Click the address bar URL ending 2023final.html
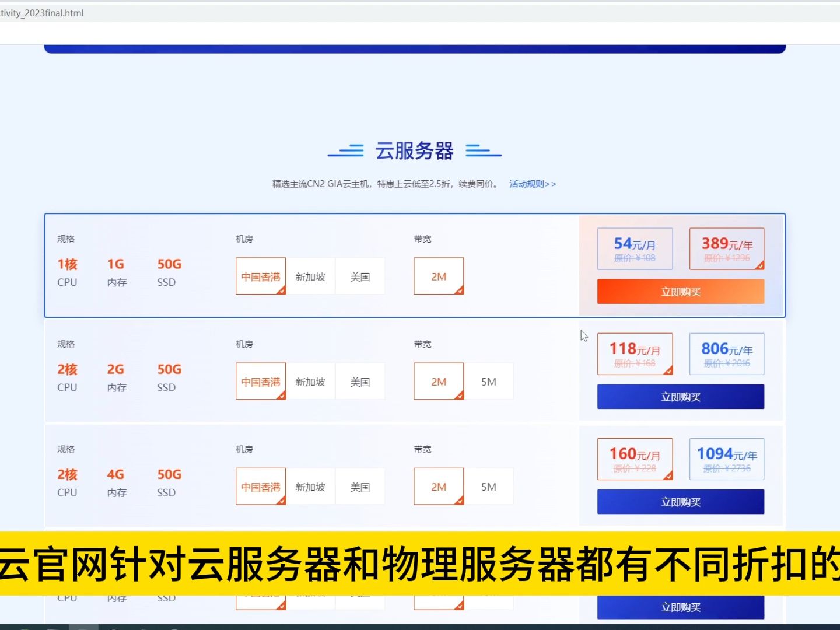Viewport: 840px width, 630px height. [42, 13]
